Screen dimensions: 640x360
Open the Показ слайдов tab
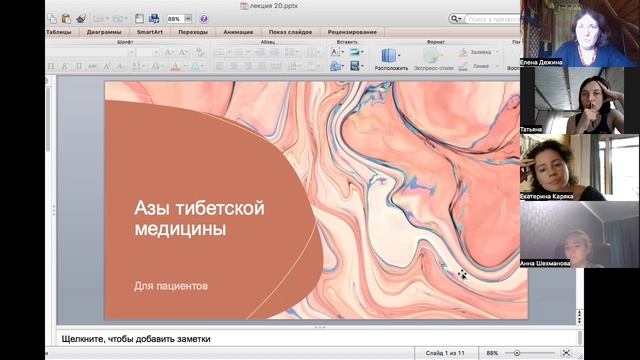tap(290, 32)
